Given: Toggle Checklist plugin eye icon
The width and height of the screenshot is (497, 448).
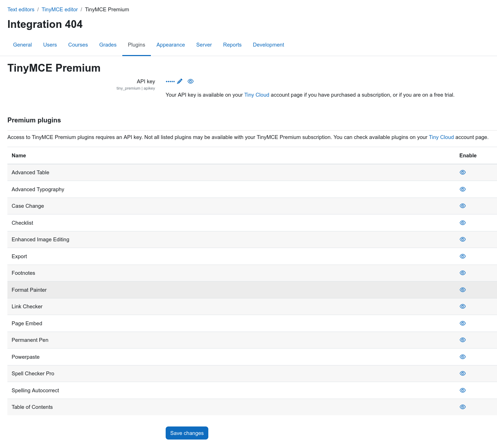Looking at the screenshot, I should point(463,223).
